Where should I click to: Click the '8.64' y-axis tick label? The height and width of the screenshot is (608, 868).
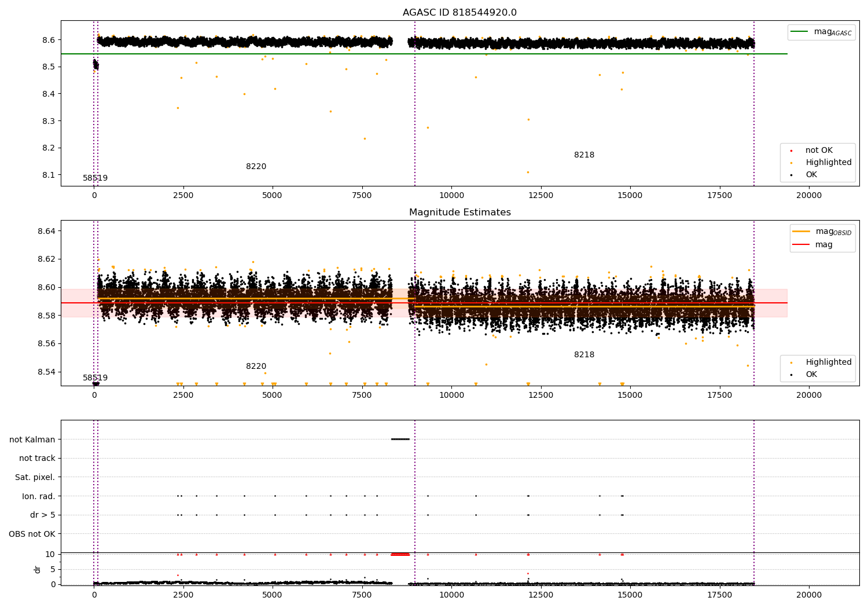(47, 231)
